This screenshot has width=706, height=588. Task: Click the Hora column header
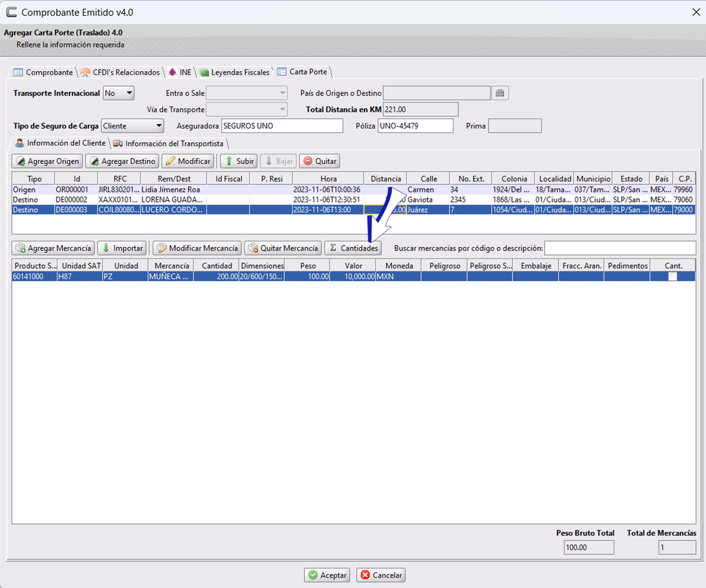pyautogui.click(x=328, y=179)
